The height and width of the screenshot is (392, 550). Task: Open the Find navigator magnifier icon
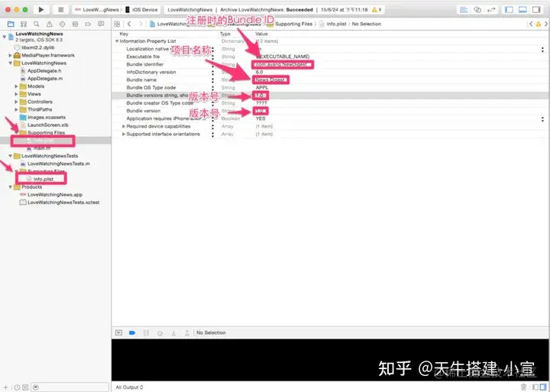37,24
